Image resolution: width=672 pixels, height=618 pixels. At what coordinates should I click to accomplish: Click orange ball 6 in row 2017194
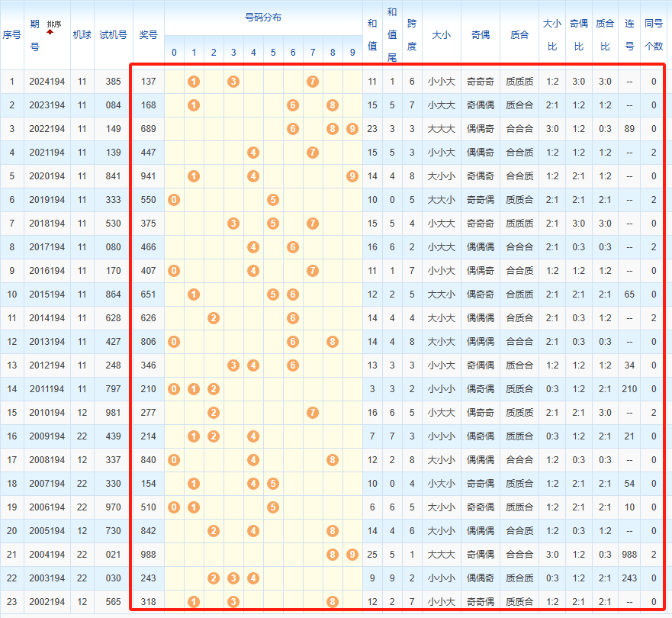[x=293, y=247]
